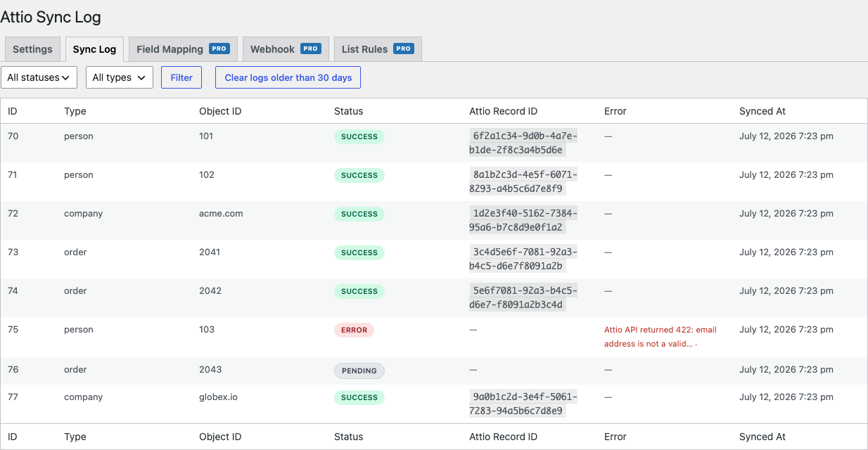
Task: Select Attio record ID starting 8a1b2c3d
Action: coord(523,181)
